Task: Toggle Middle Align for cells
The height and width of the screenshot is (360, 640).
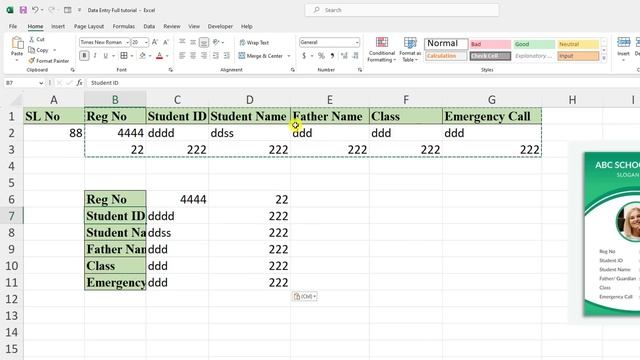Action: pos(193,42)
